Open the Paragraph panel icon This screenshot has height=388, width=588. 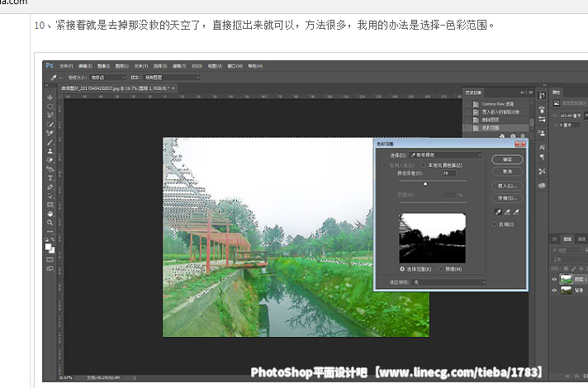coord(542,157)
